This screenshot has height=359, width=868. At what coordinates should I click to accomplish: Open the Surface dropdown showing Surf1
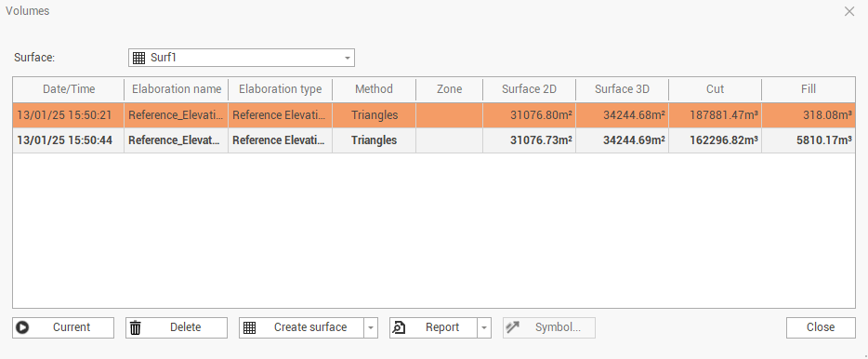242,58
